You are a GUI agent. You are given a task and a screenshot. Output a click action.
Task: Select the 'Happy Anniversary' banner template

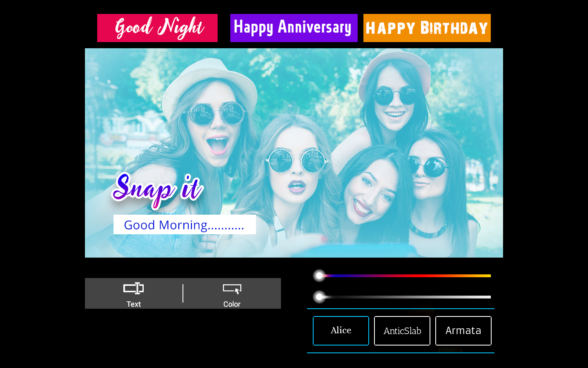(x=293, y=28)
